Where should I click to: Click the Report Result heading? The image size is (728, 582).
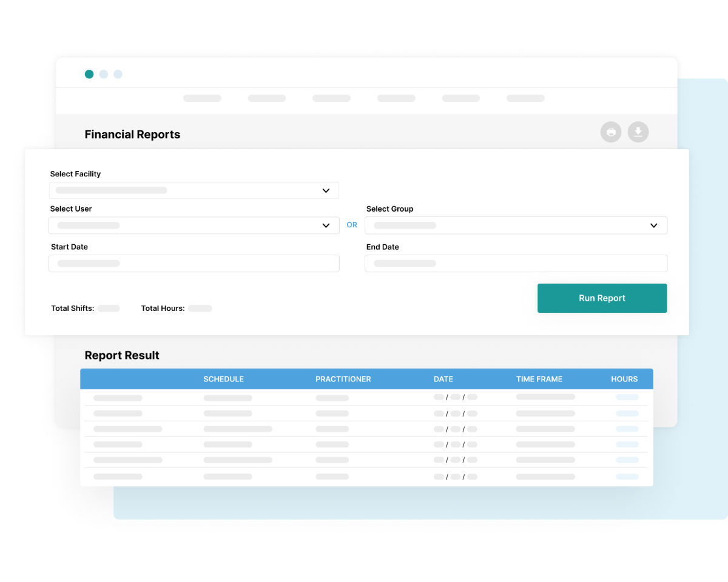point(122,355)
